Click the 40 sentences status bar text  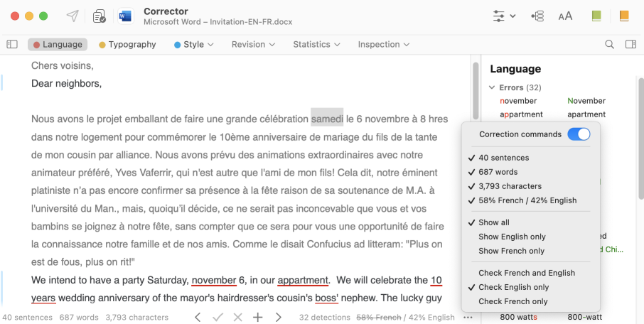point(28,318)
